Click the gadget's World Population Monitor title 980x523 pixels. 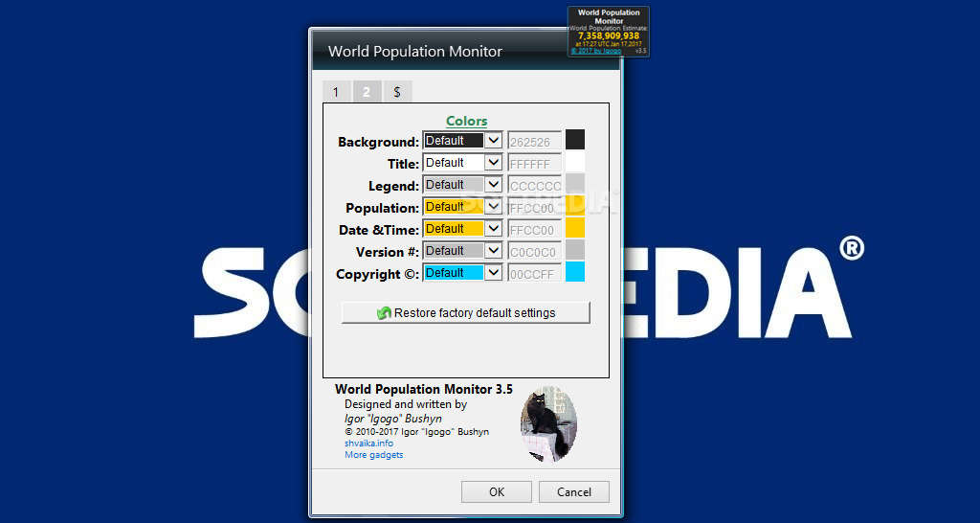point(609,17)
